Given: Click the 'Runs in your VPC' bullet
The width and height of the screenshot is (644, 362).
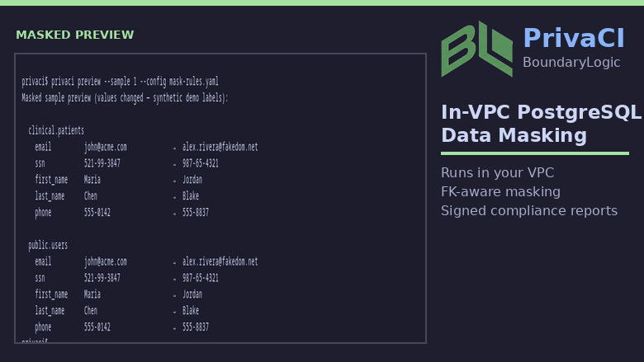Looking at the screenshot, I should point(497,172).
